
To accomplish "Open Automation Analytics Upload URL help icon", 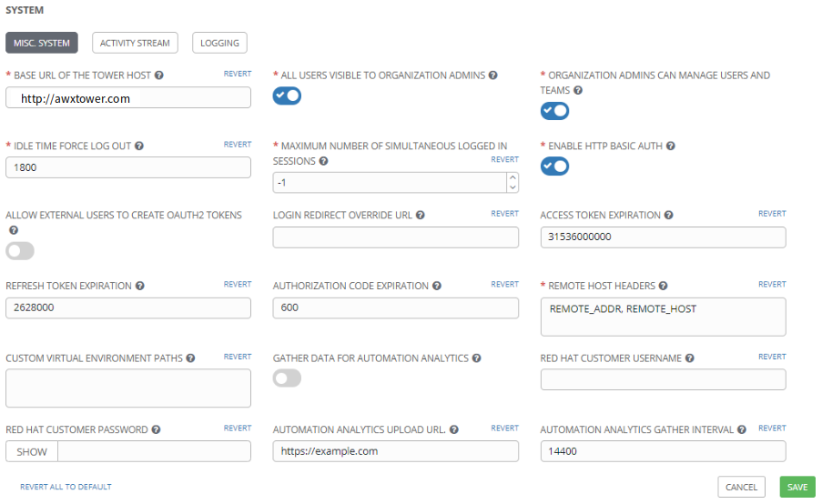I will (x=454, y=429).
